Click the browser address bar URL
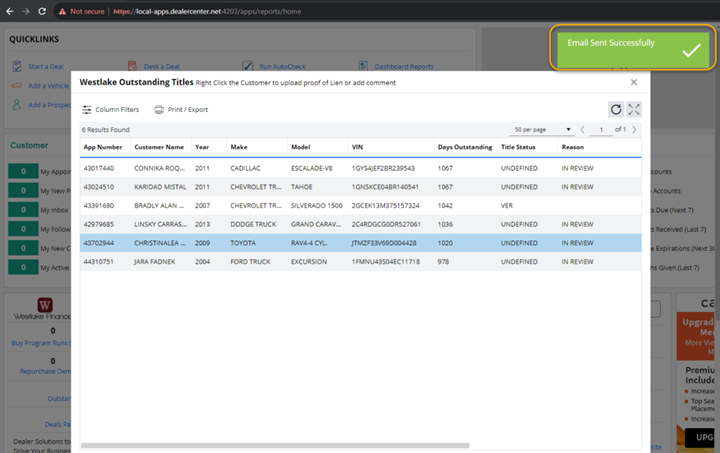The image size is (720, 453). [x=207, y=11]
